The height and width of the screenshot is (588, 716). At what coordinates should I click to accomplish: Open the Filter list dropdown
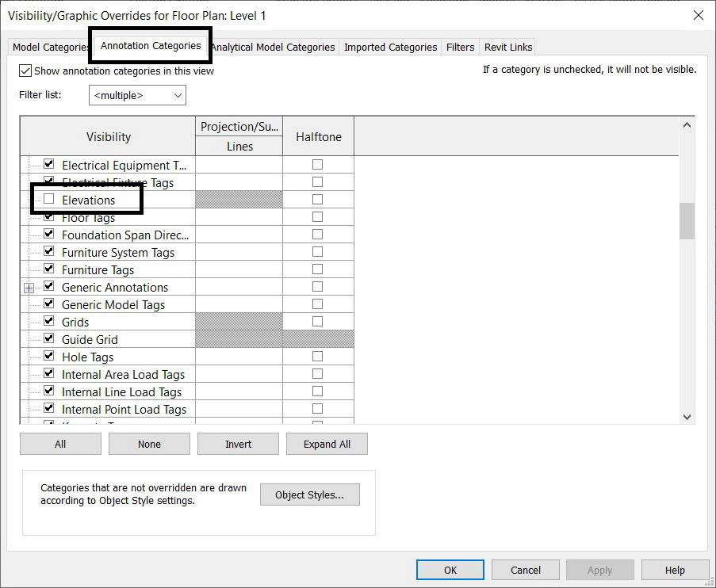pos(137,95)
